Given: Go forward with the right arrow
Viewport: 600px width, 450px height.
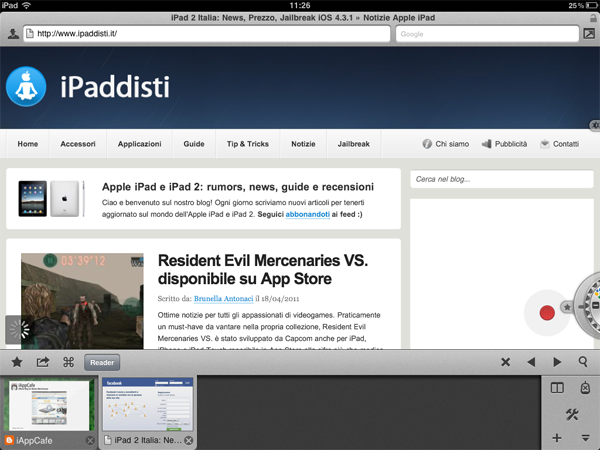Looking at the screenshot, I should click(557, 362).
